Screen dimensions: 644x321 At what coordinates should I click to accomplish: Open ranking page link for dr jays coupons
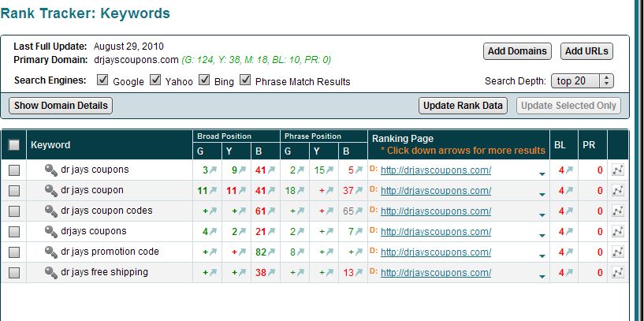[x=436, y=170]
